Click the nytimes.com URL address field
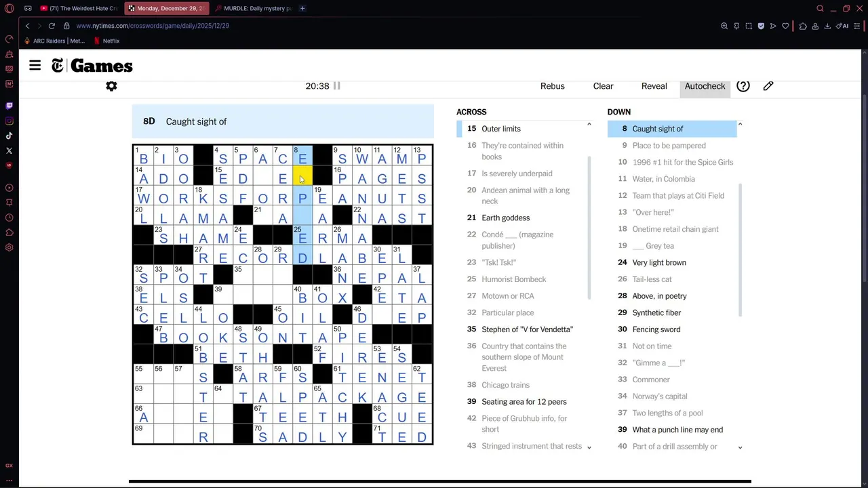Image resolution: width=868 pixels, height=488 pixels. tap(153, 26)
